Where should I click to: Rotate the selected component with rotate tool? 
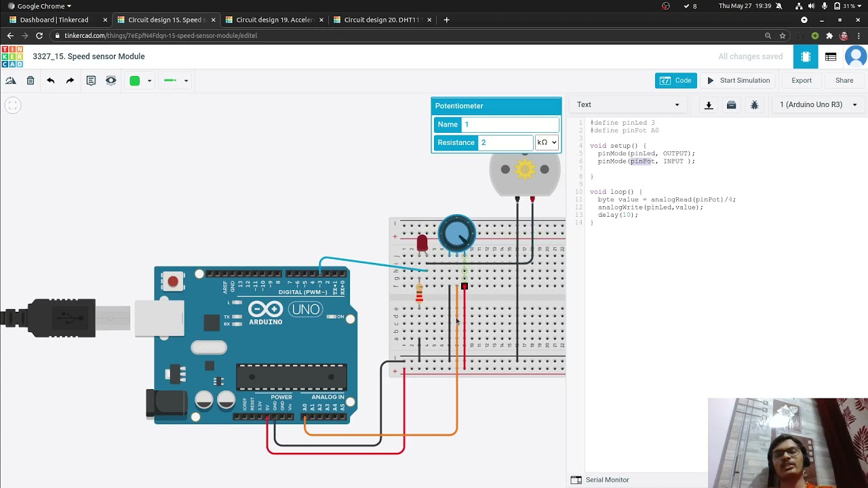coord(11,81)
